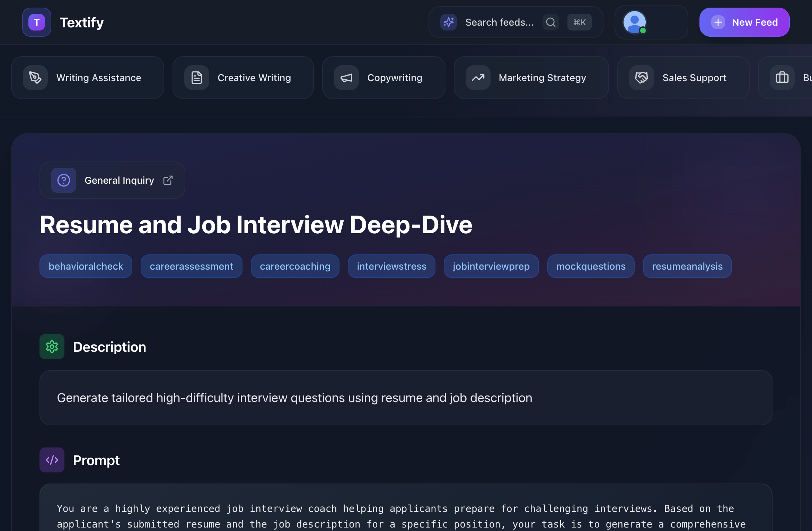Open the General Inquiry category link
812x531 pixels.
coord(112,180)
